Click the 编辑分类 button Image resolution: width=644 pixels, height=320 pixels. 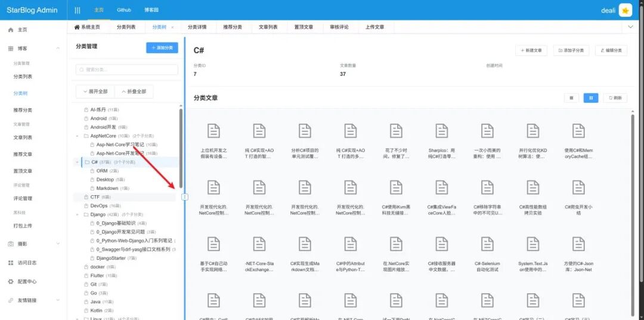611,51
